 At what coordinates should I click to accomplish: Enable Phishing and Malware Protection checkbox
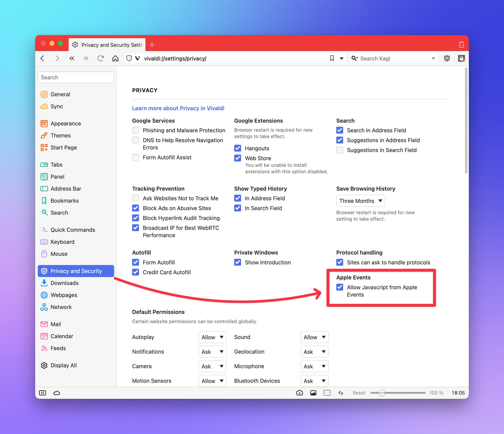click(x=135, y=130)
